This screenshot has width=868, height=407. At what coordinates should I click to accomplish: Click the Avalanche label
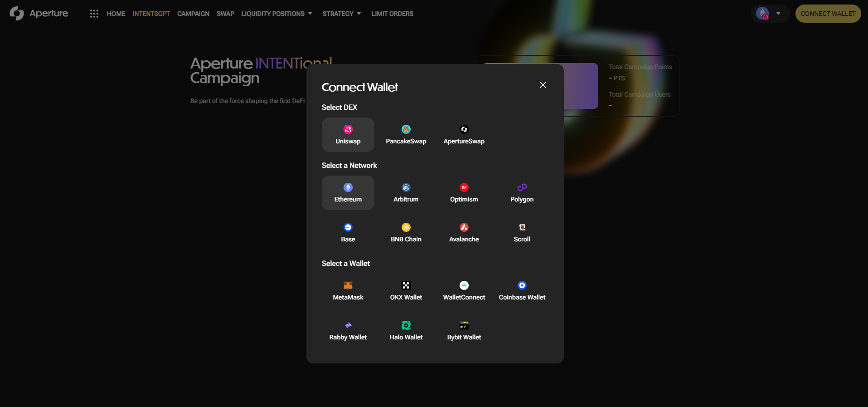tap(464, 239)
